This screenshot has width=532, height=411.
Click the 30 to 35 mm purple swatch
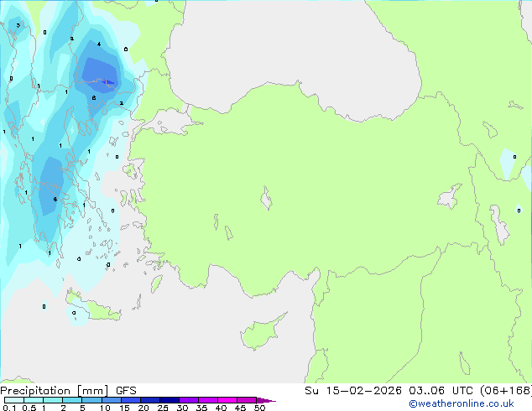pos(189,400)
